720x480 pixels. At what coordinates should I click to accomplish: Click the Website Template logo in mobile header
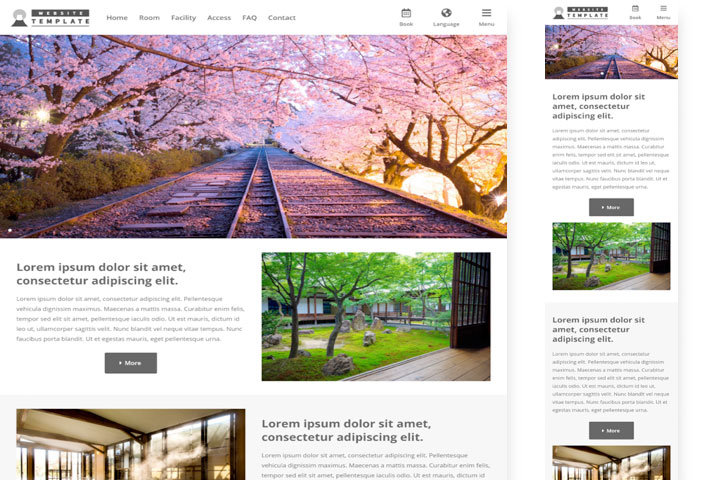tap(580, 13)
